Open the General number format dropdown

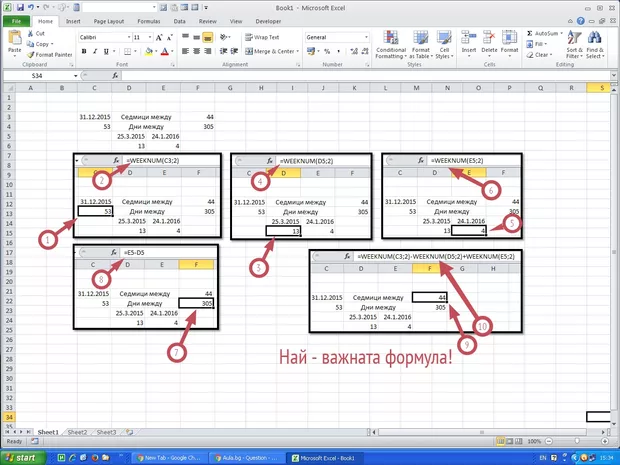[x=366, y=37]
